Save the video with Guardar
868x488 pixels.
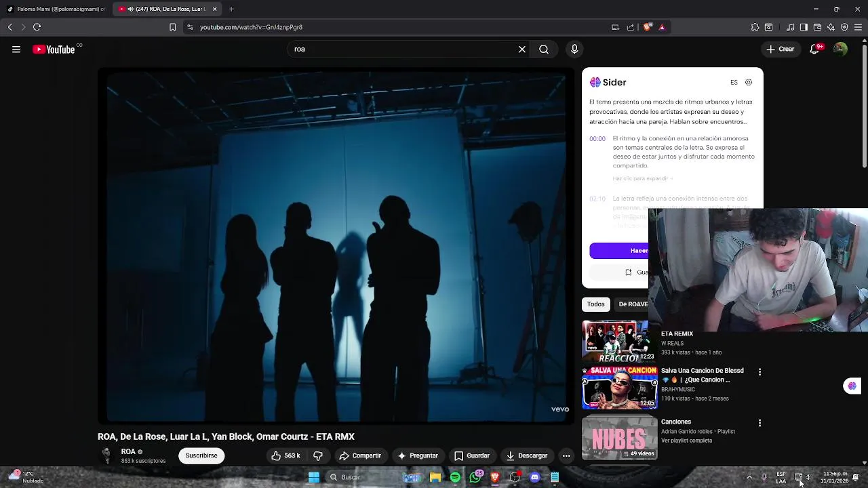(x=472, y=455)
